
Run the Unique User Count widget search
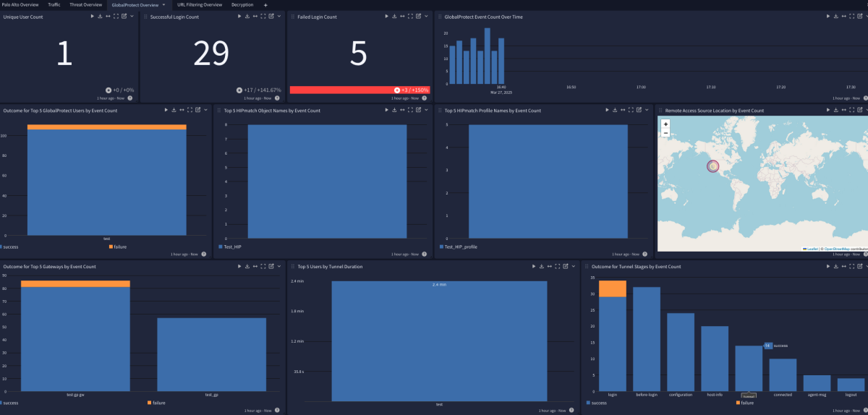pos(92,16)
